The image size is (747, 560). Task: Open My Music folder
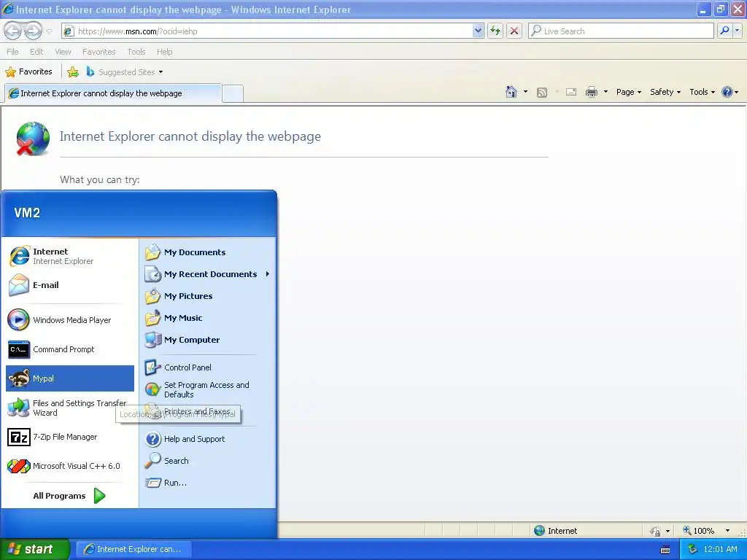[207, 318]
